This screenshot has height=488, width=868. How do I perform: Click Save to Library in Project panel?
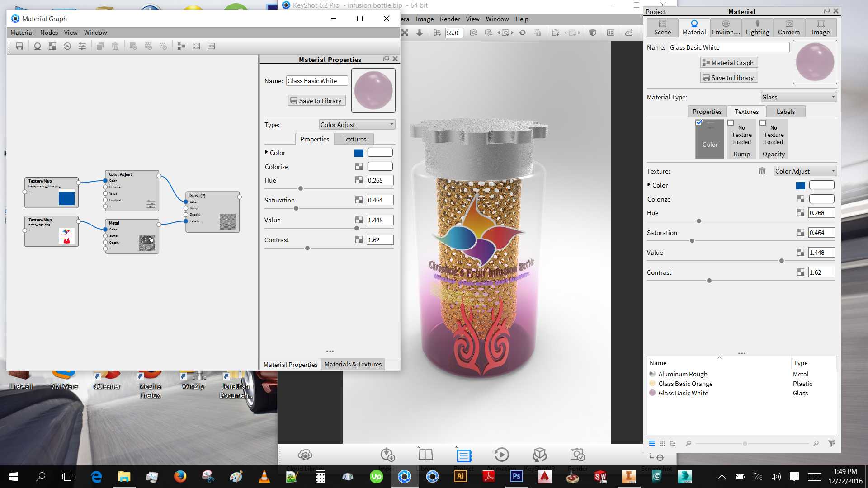729,78
